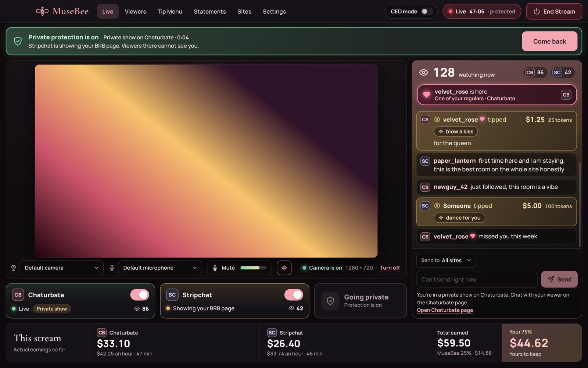Screen dimensions: 588x368
Task: Open Chaturbate page link
Action: [445, 310]
